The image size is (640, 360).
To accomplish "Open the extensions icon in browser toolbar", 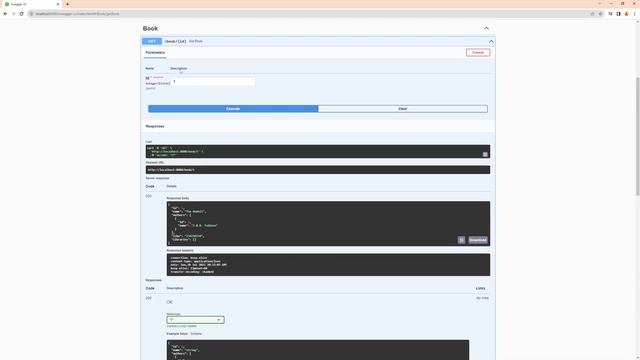I will click(611, 13).
